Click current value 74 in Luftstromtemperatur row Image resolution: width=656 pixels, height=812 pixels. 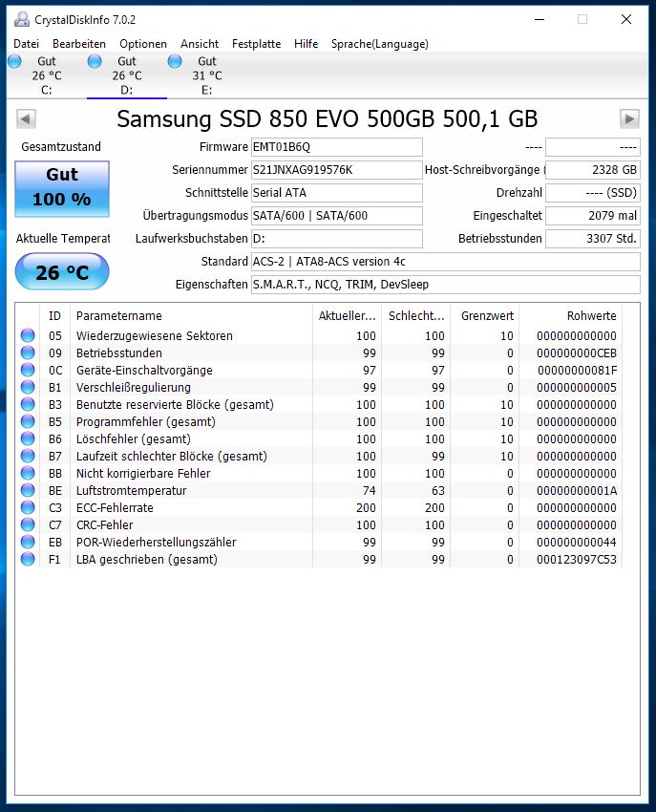(370, 490)
